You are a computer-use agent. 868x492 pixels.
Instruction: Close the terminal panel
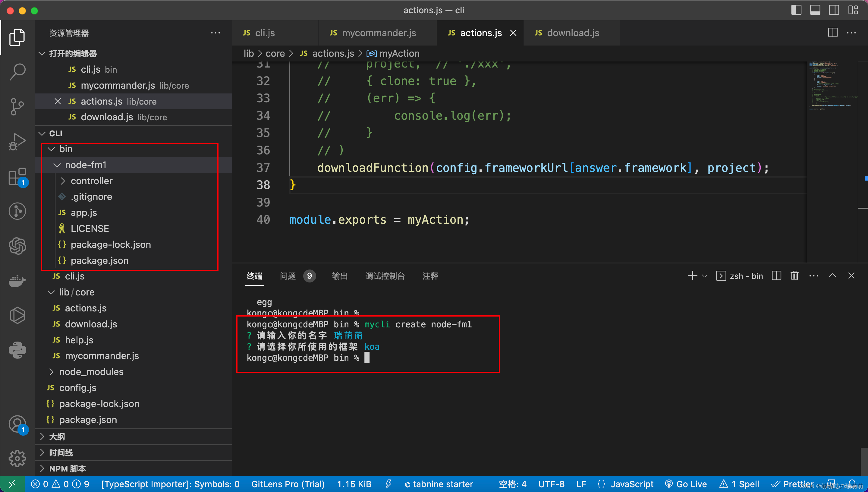coord(851,276)
